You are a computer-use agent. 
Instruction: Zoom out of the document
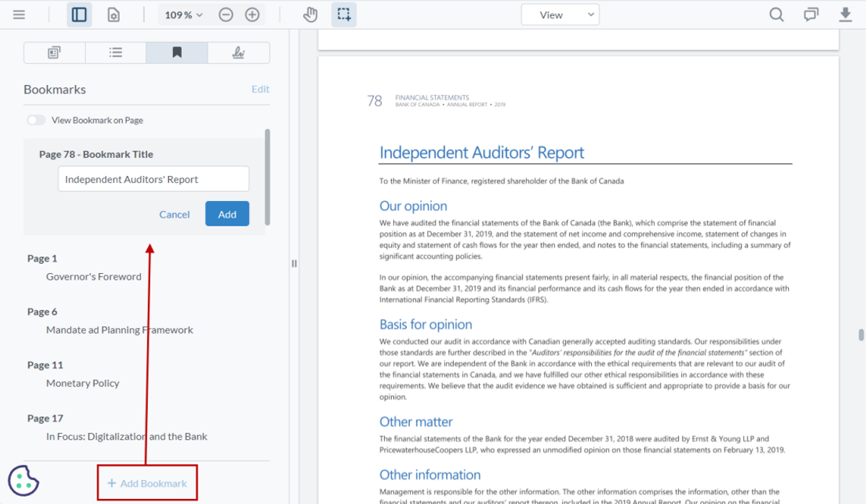[x=226, y=14]
